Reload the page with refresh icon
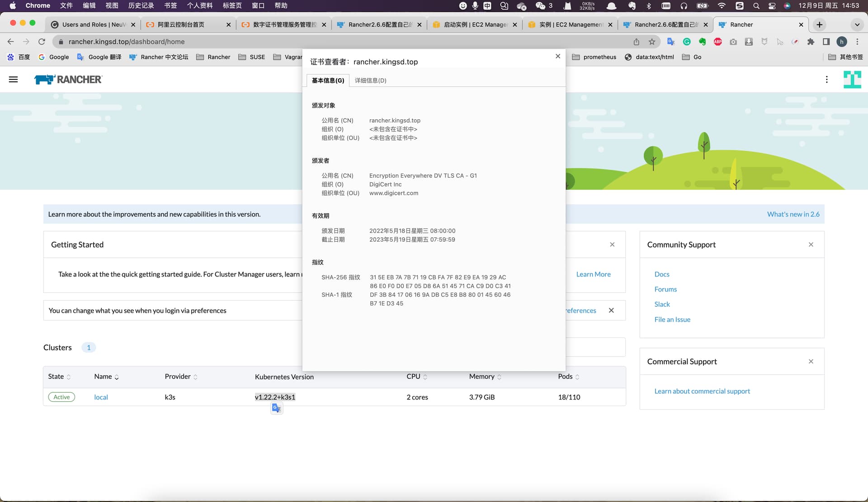 click(x=42, y=42)
